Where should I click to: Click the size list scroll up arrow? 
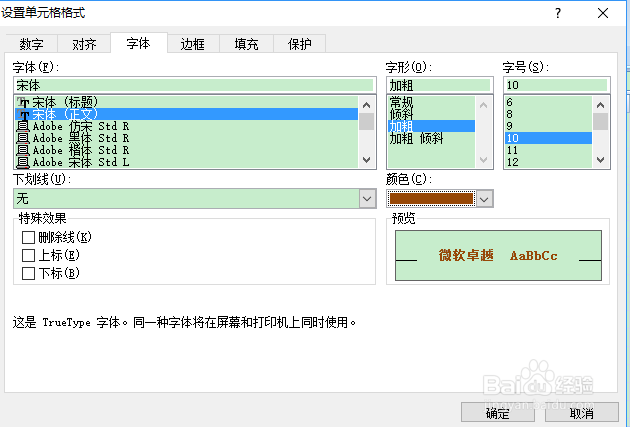pyautogui.click(x=601, y=105)
